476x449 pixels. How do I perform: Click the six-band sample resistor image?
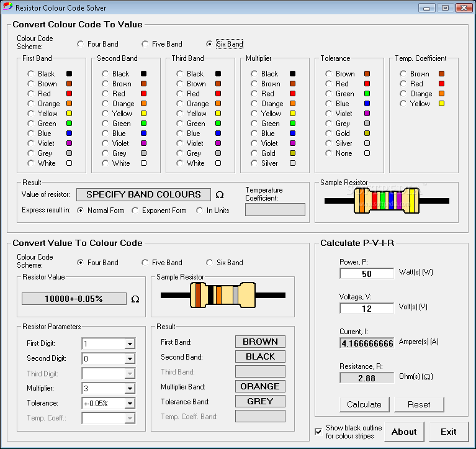[387, 201]
